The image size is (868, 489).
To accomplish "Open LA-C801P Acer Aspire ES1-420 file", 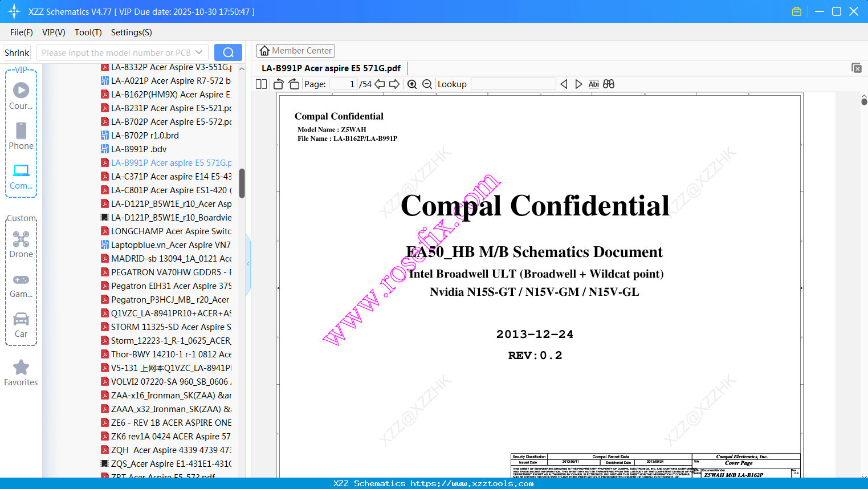I will [166, 190].
